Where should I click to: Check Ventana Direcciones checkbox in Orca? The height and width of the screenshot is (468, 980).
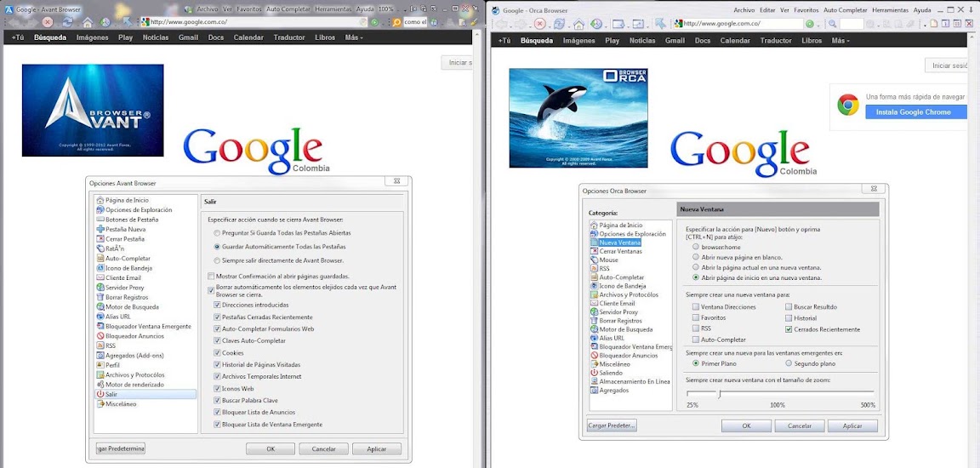[696, 307]
